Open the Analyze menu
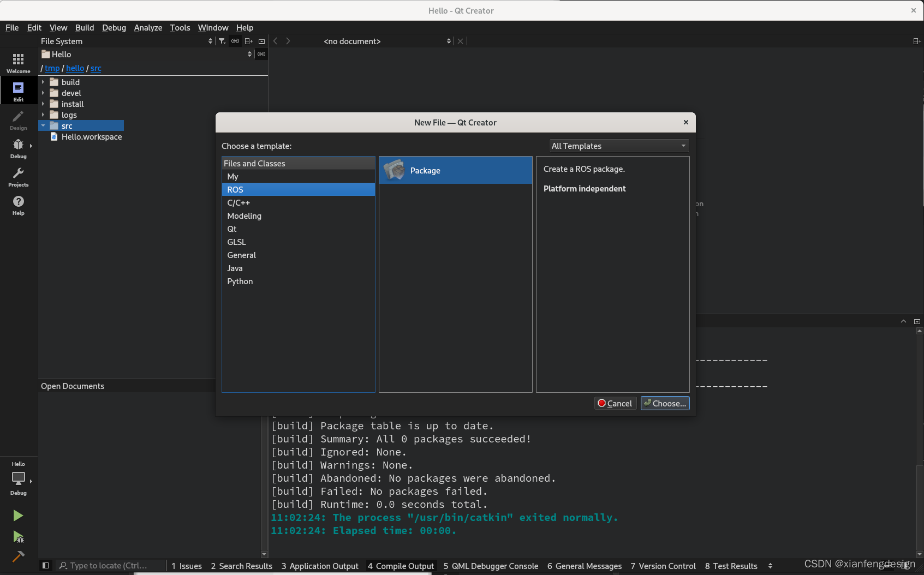This screenshot has width=924, height=575. (148, 28)
